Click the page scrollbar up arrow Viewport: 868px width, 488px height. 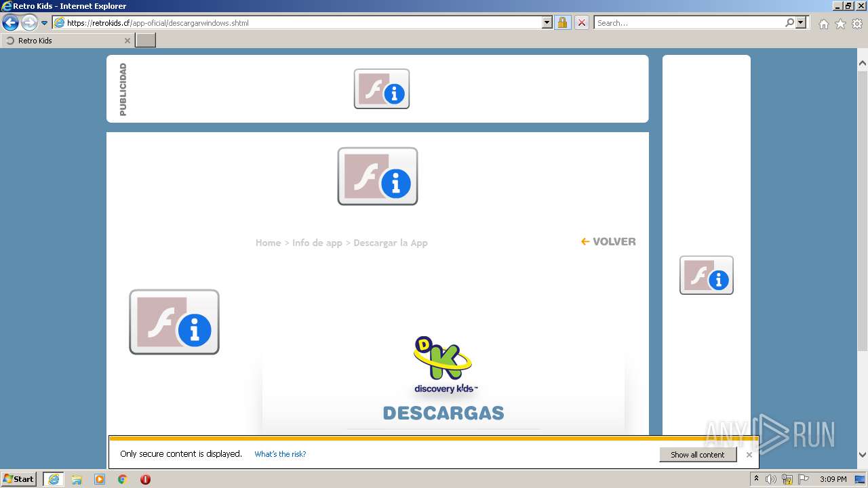863,63
